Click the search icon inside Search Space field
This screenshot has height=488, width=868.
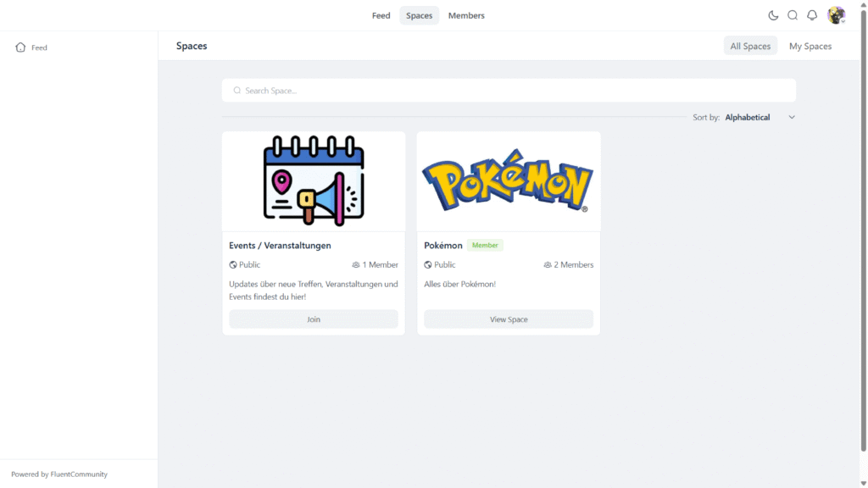237,90
